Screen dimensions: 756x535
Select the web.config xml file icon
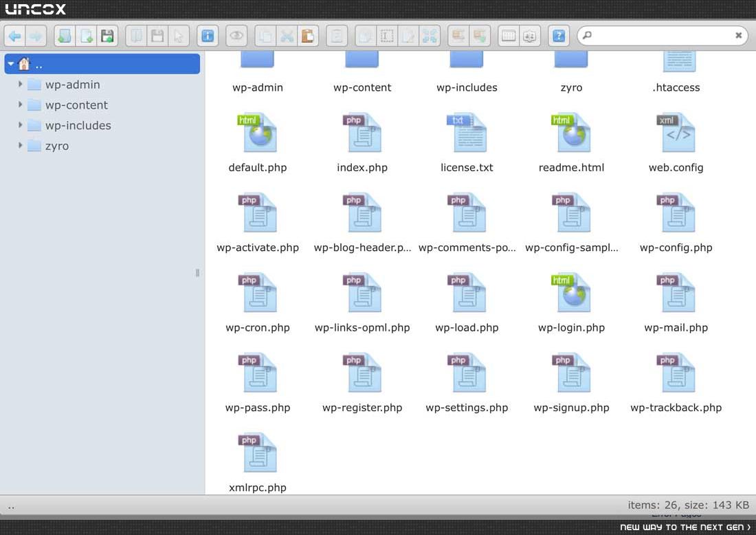click(676, 133)
